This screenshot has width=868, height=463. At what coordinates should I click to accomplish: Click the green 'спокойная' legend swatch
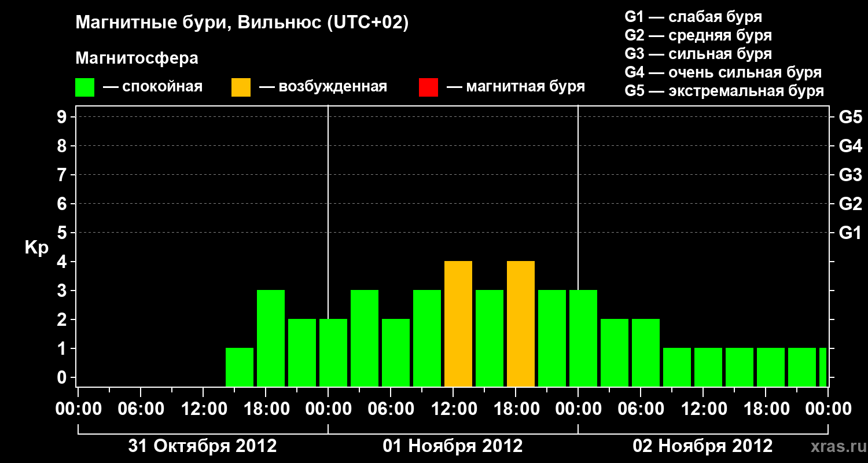[84, 87]
